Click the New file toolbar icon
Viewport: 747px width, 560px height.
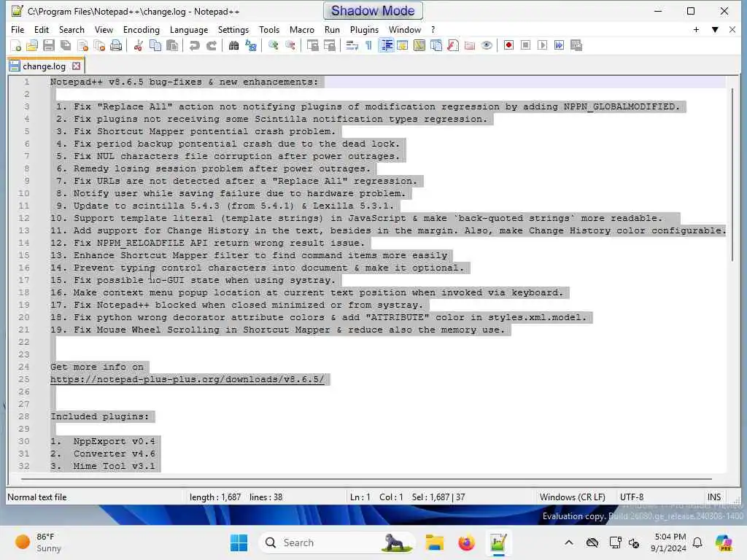16,46
